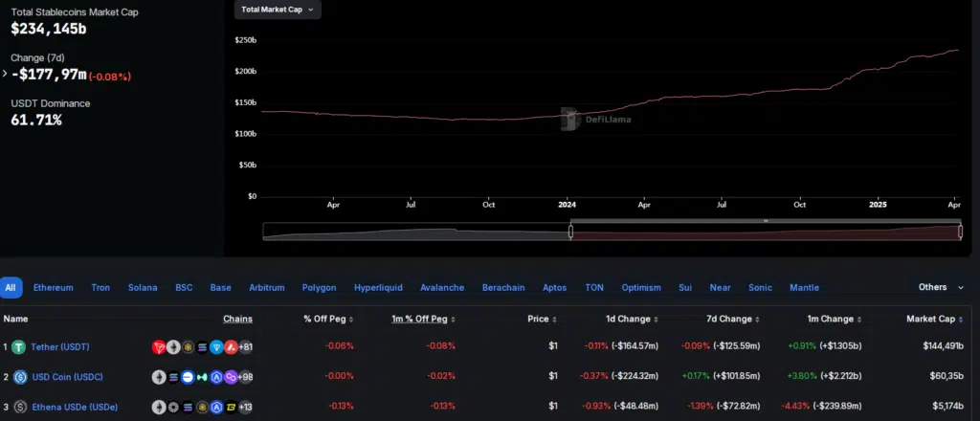Click the Ethena USDe logo icon

(x=20, y=406)
